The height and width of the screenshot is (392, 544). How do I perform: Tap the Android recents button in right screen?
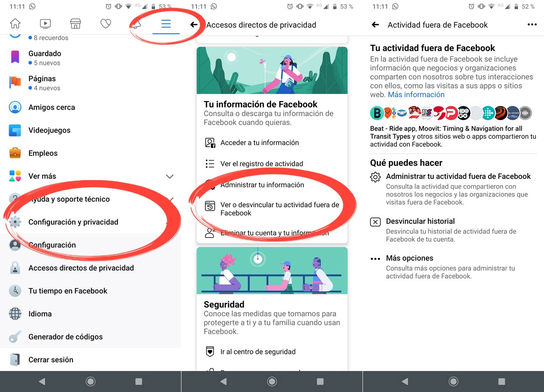502,381
